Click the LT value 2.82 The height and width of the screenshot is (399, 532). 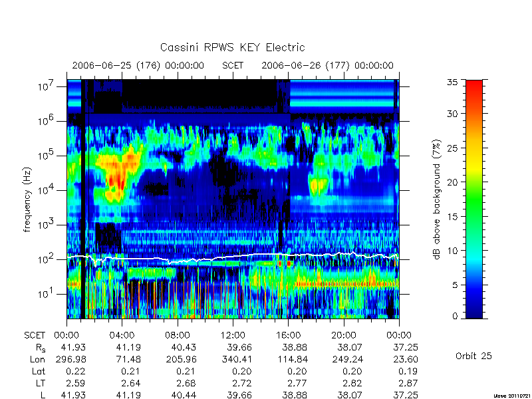352,383
